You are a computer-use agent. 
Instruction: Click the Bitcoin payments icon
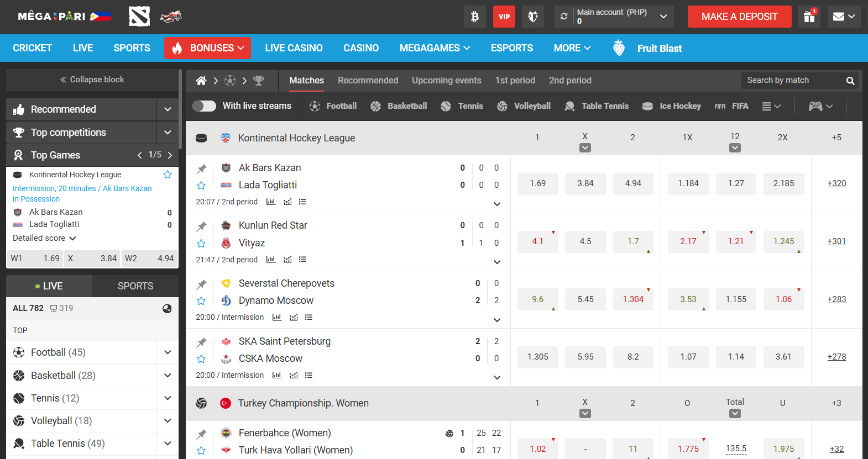pos(475,17)
